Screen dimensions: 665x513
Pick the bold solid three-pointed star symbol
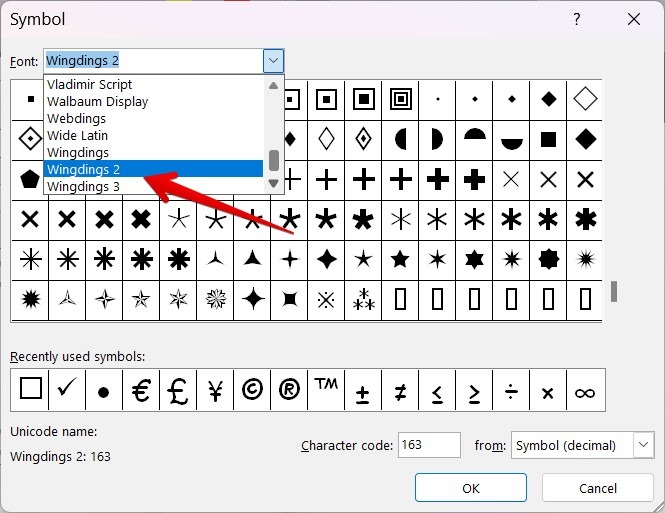[x=252, y=260]
